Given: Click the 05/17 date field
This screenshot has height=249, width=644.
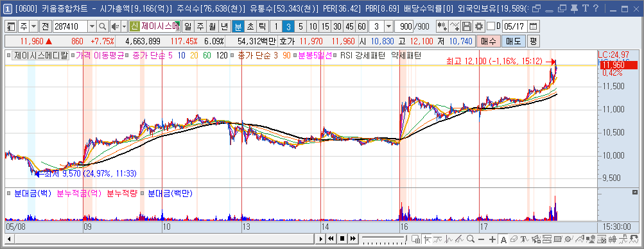Looking at the screenshot, I should point(514,27).
